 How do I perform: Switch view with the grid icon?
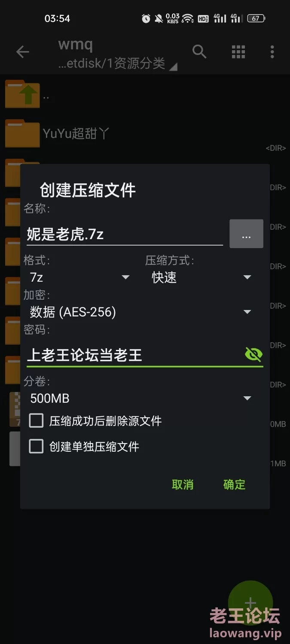(238, 52)
